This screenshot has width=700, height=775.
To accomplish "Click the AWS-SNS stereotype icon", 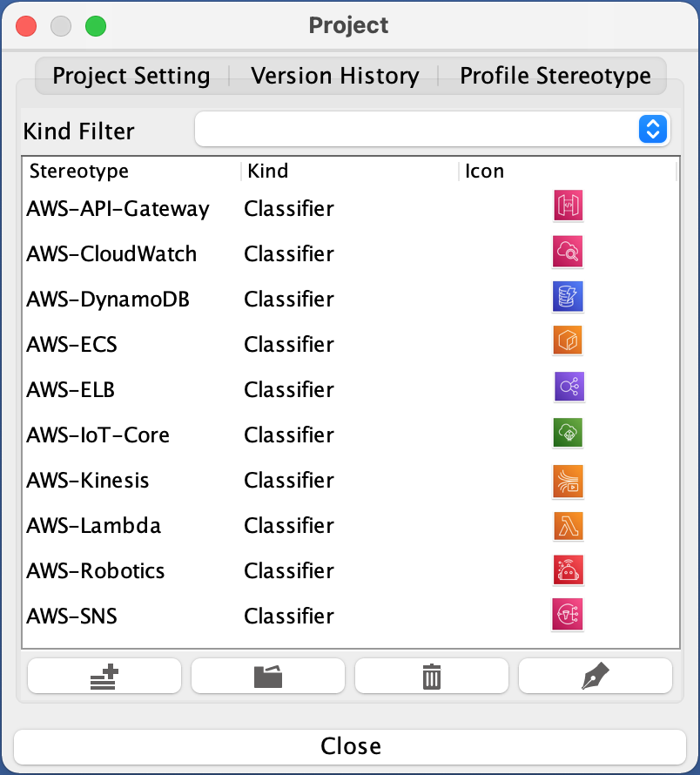I will tap(568, 613).
